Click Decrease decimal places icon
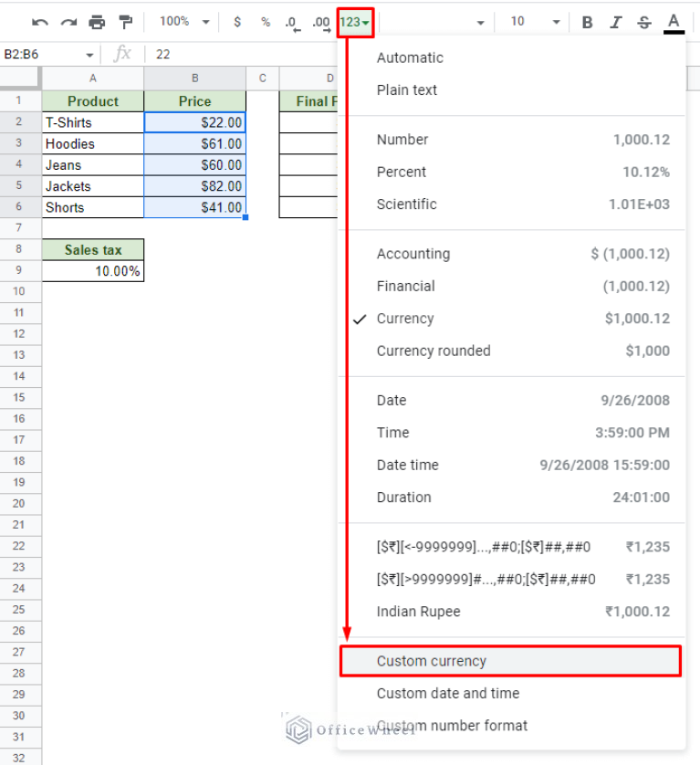The width and height of the screenshot is (700, 765). (292, 22)
